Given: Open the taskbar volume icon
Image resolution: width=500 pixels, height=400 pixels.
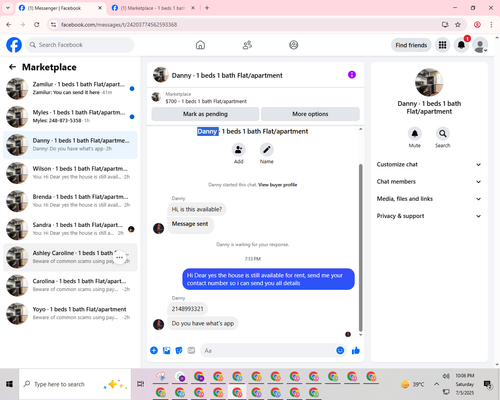Looking at the screenshot, I should (446, 376).
